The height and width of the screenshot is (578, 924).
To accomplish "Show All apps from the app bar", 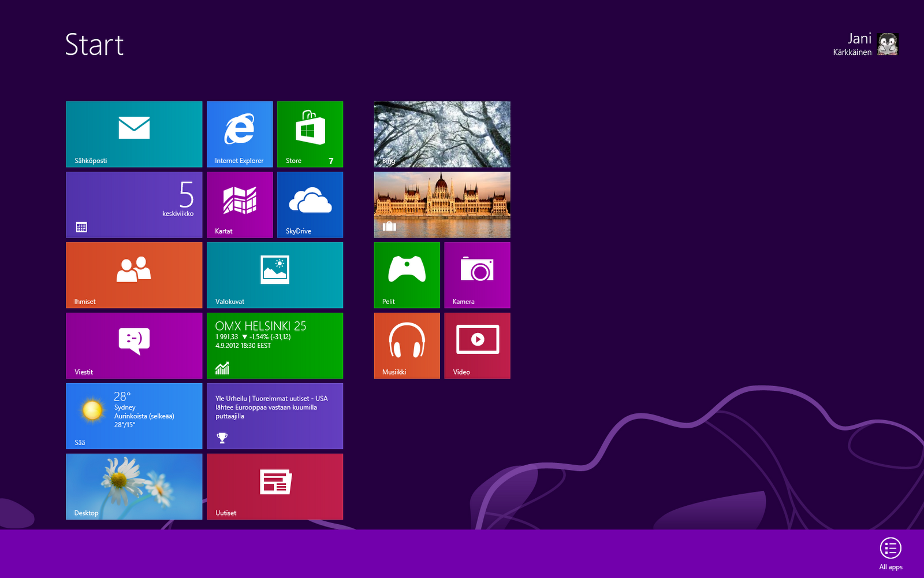I will [891, 554].
